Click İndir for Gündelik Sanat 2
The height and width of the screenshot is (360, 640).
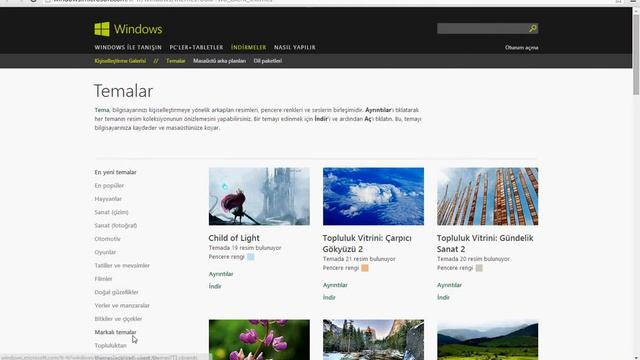click(443, 297)
